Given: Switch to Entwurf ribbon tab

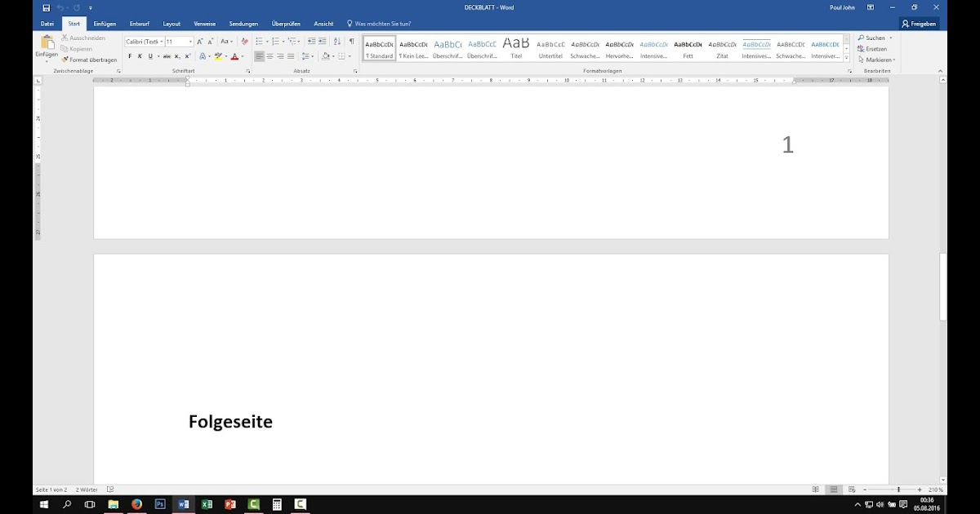Looking at the screenshot, I should (140, 24).
